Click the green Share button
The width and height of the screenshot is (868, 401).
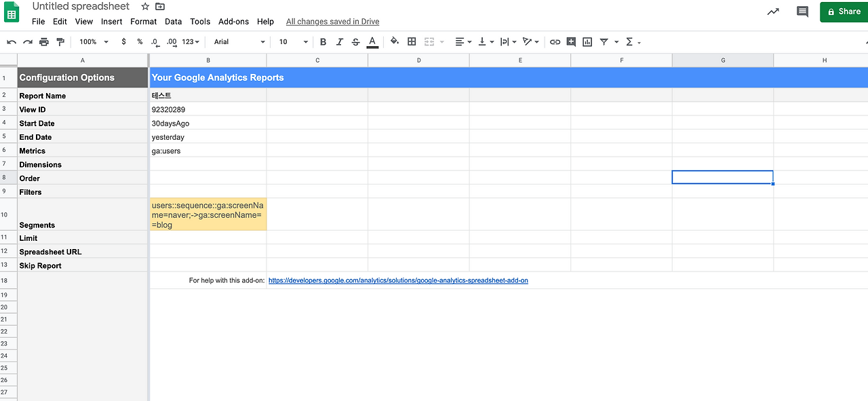pos(844,12)
